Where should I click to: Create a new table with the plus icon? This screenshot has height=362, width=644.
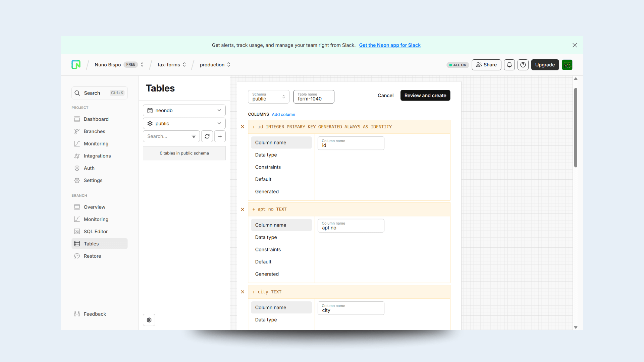pyautogui.click(x=220, y=136)
